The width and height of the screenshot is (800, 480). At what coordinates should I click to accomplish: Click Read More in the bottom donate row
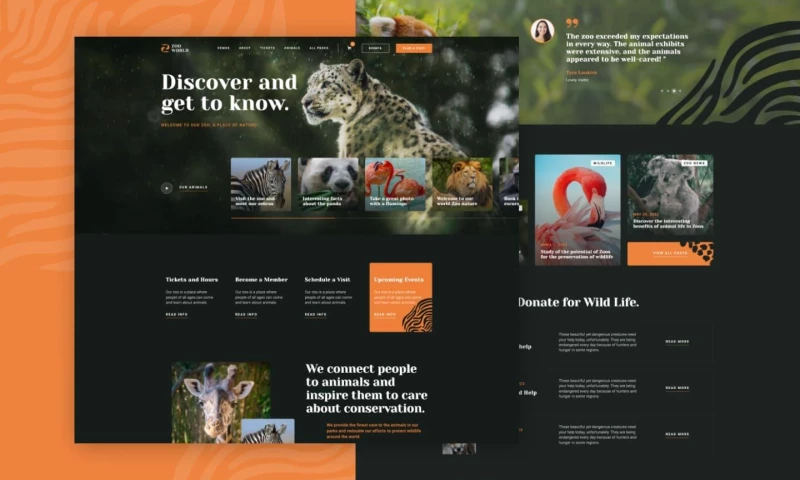coord(677,435)
